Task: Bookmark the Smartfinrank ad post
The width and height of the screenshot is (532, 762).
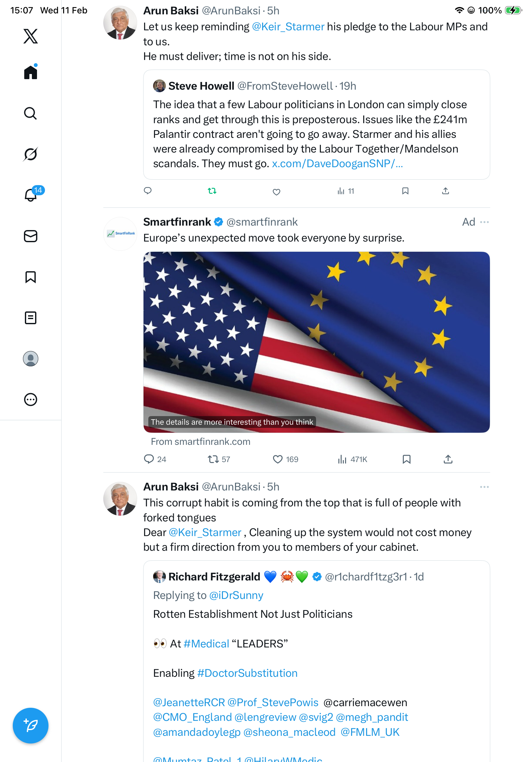Action: click(x=406, y=459)
